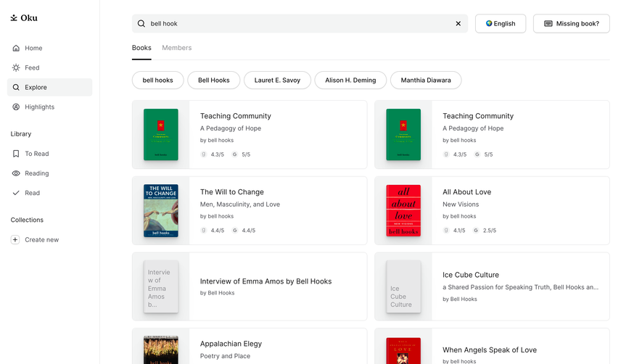Select the Lauret E. Savoy author chip

[277, 80]
